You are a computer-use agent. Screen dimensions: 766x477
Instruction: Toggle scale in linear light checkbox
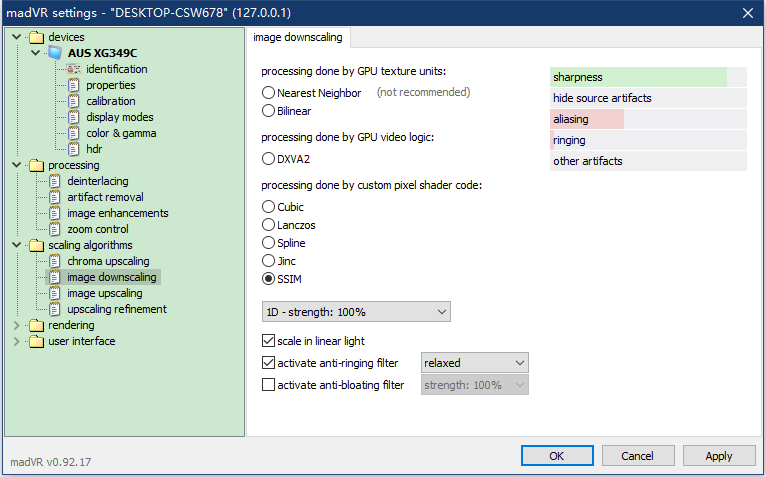[268, 341]
